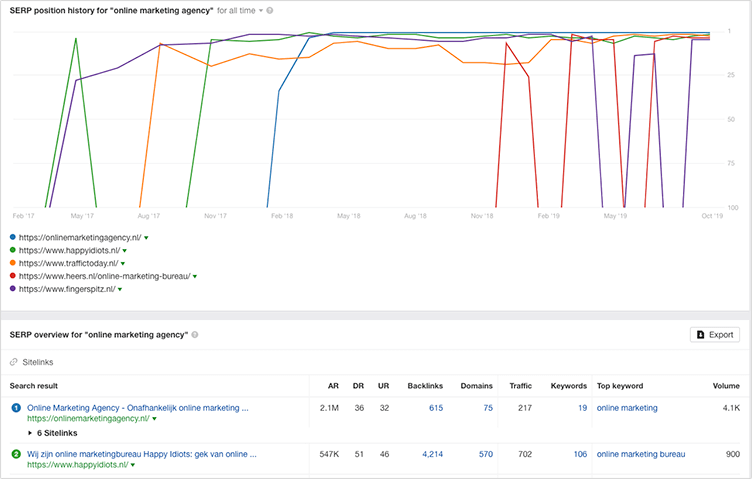Click the help icon next to SERP overview title
This screenshot has height=479, width=752.
click(x=195, y=335)
